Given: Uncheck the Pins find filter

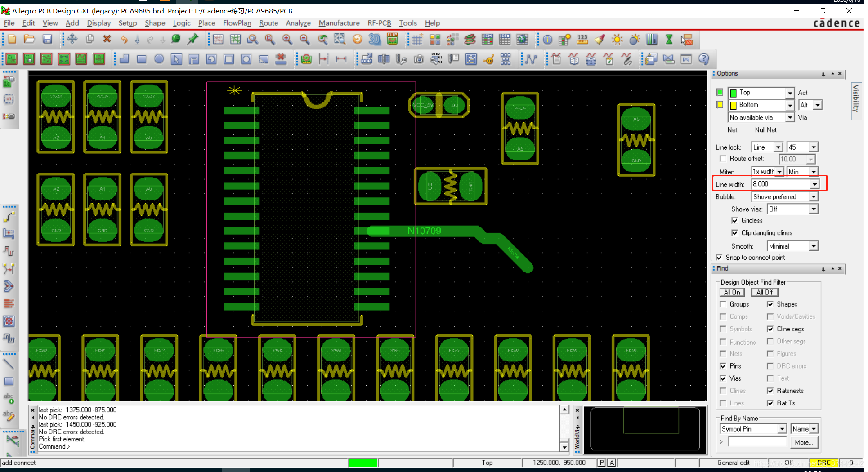Looking at the screenshot, I should click(723, 366).
